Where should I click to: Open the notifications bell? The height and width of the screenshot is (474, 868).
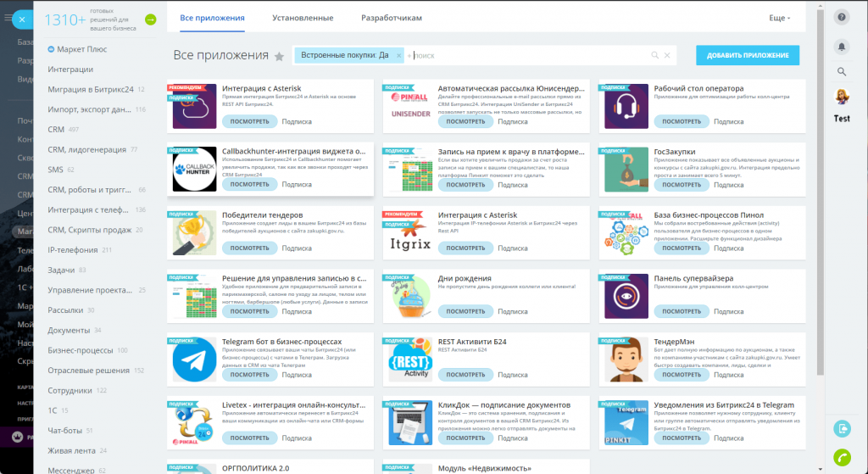click(842, 47)
